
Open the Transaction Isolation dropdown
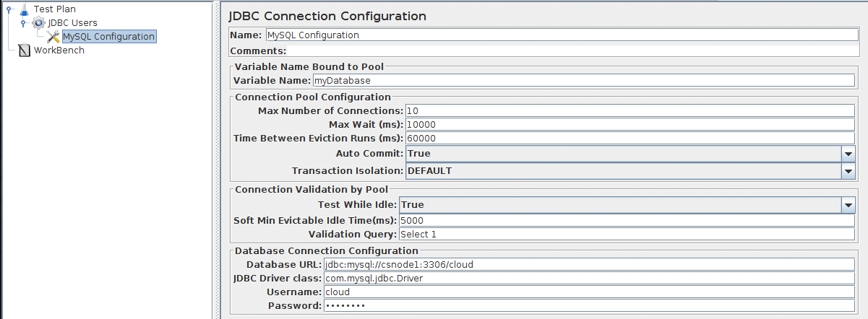tap(848, 171)
